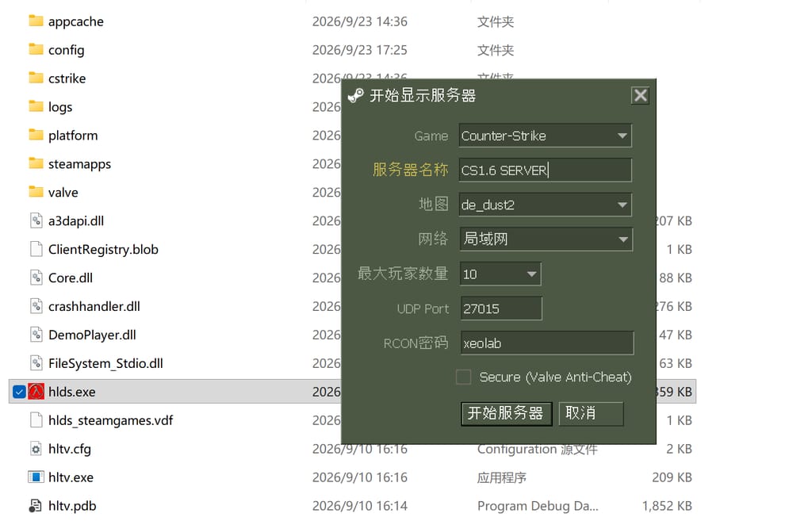Screen dimensions: 812x521
Task: Click the 1,852 KB size of hltv.pdb
Action: [667, 506]
